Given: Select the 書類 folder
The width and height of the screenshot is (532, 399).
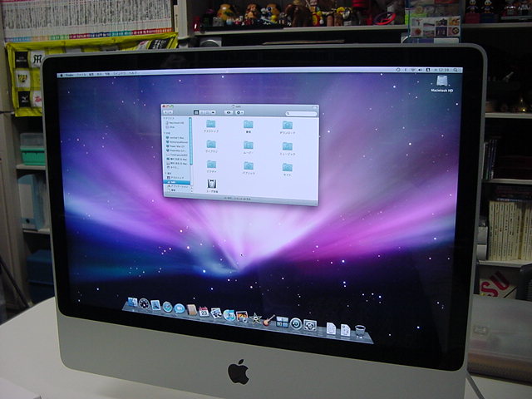Looking at the screenshot, I should [x=249, y=127].
